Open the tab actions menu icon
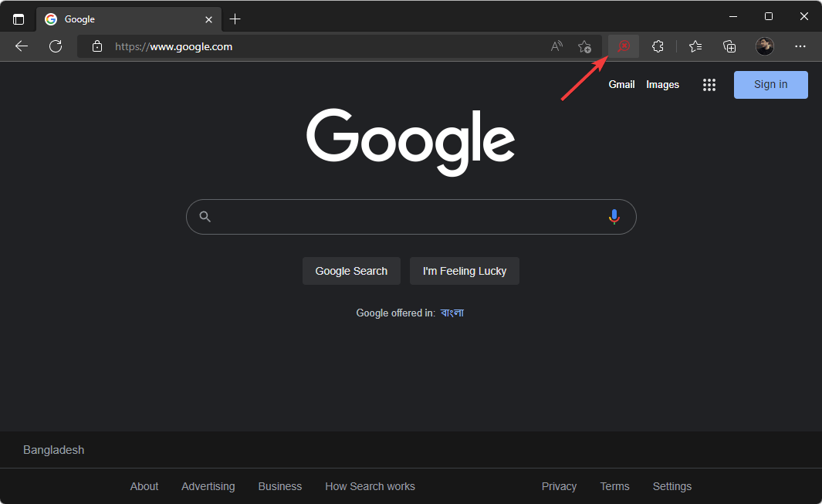 point(19,19)
